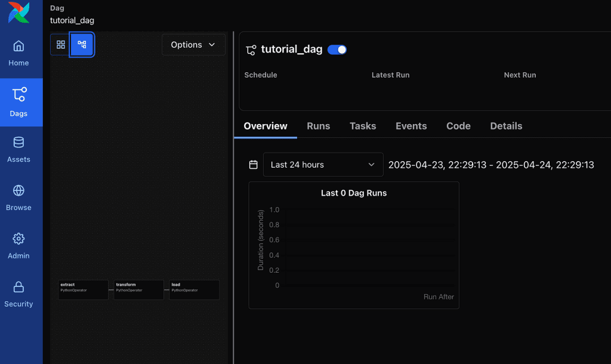This screenshot has width=611, height=364.
Task: Open the Assets database icon
Action: 18,143
